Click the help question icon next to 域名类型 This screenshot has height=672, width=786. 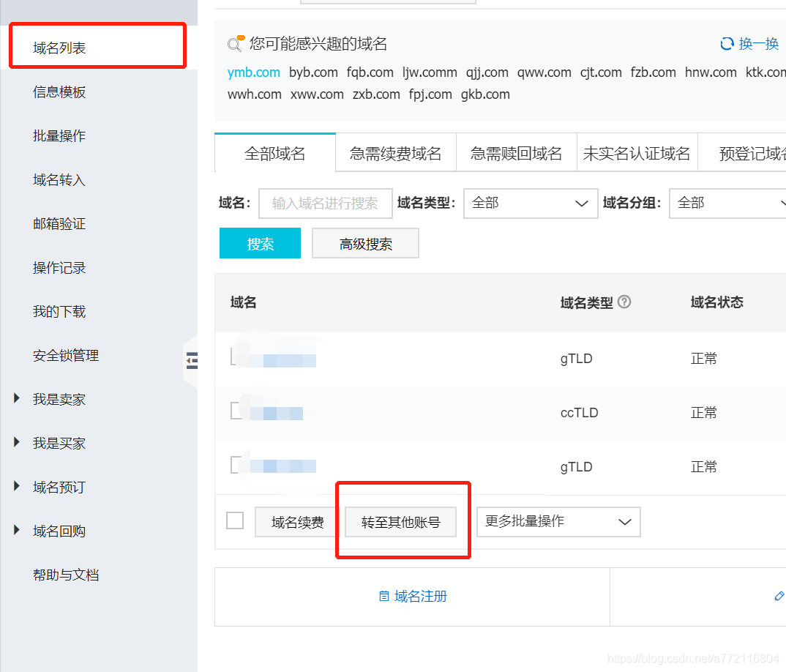624,302
